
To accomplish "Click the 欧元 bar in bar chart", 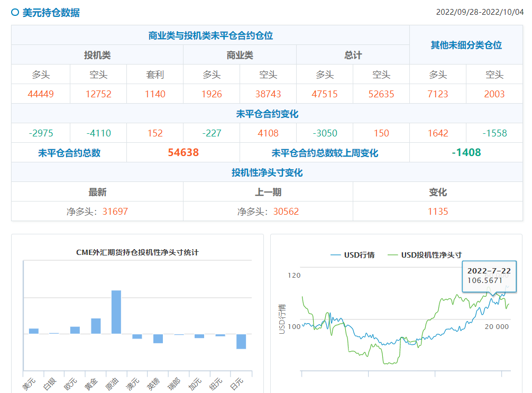I will [x=75, y=330].
